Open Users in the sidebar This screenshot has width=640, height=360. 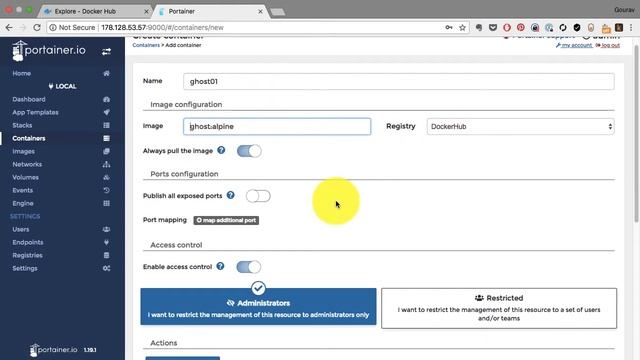(20, 229)
